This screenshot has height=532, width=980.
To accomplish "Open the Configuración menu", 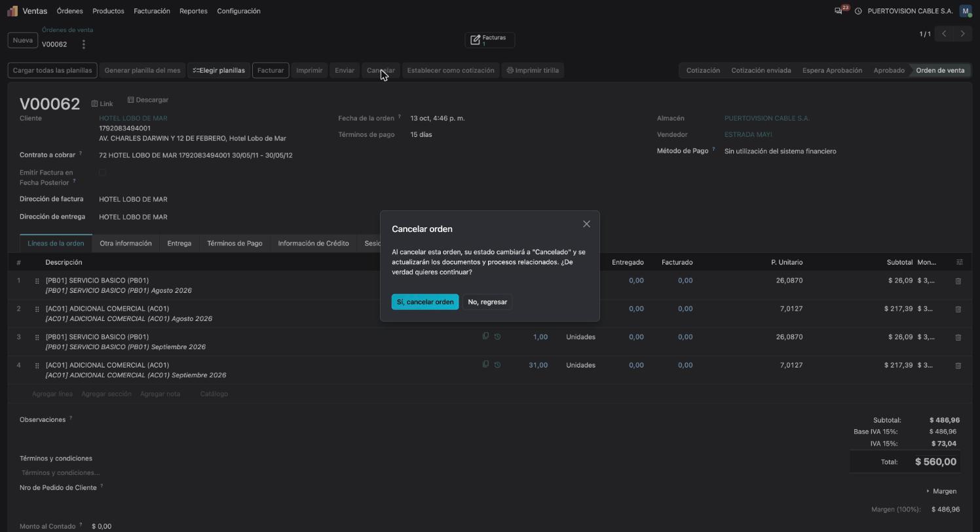I will pos(238,11).
